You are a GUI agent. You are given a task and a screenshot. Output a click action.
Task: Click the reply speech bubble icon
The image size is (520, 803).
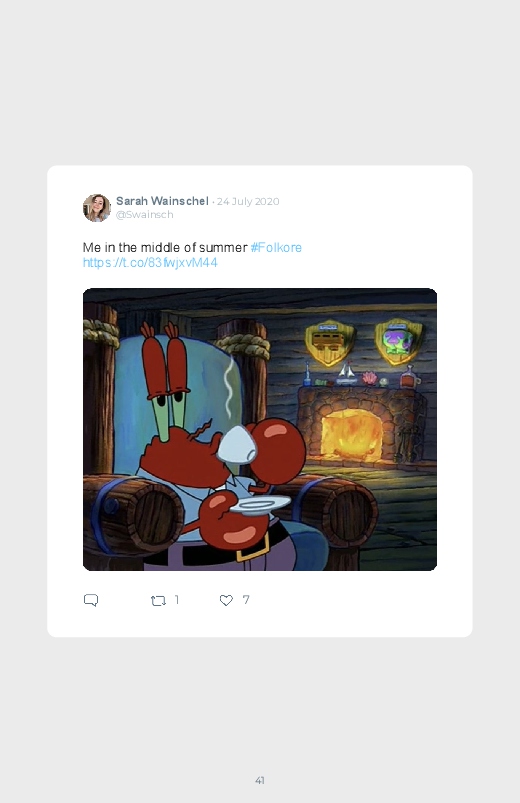pyautogui.click(x=91, y=600)
